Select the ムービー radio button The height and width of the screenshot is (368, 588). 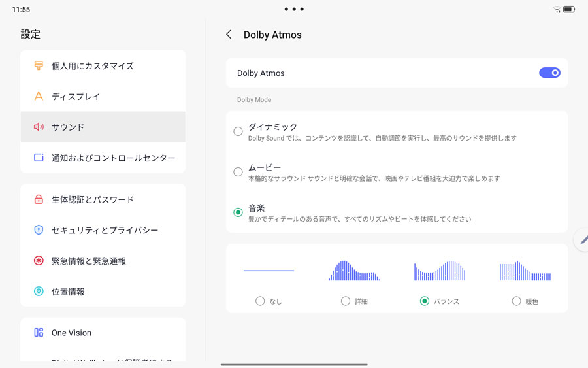click(x=238, y=172)
